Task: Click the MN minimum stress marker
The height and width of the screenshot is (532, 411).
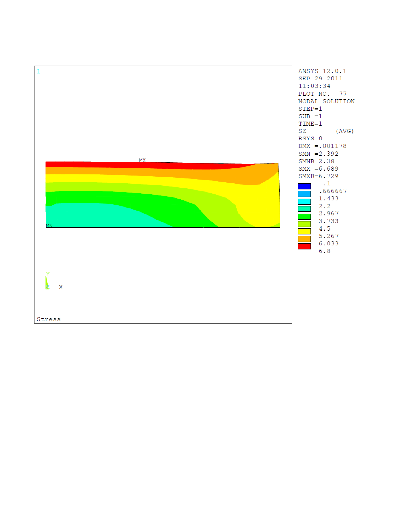Action: [x=49, y=225]
